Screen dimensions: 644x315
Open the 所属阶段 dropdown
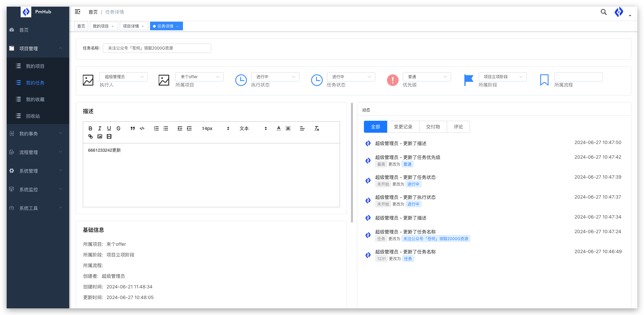[502, 77]
